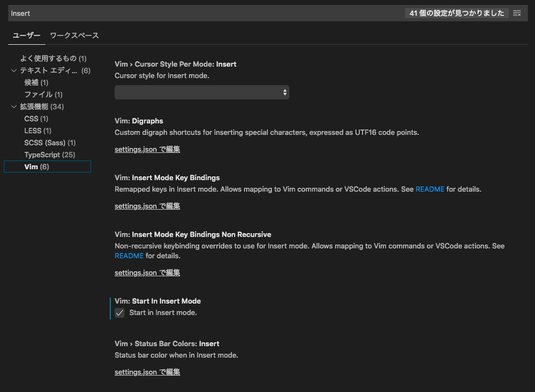Switch to the ユーザー tab
The image size is (535, 392).
pos(27,35)
